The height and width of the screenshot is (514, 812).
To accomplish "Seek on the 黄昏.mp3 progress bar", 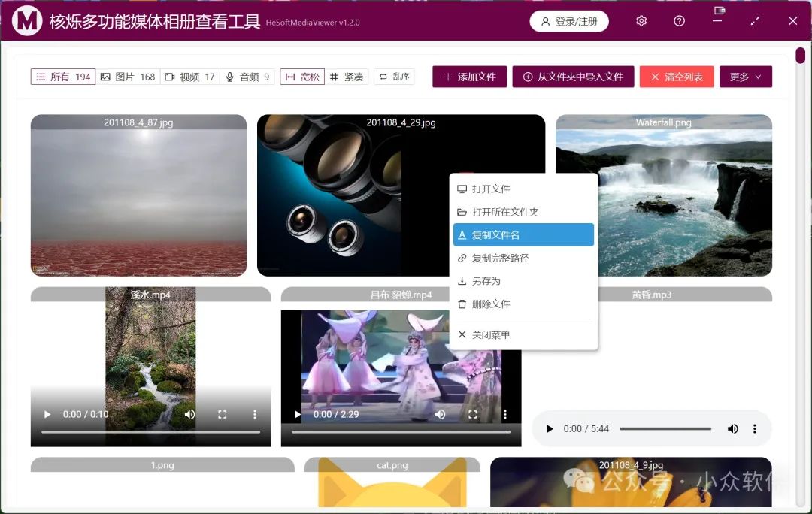I will pos(665,428).
